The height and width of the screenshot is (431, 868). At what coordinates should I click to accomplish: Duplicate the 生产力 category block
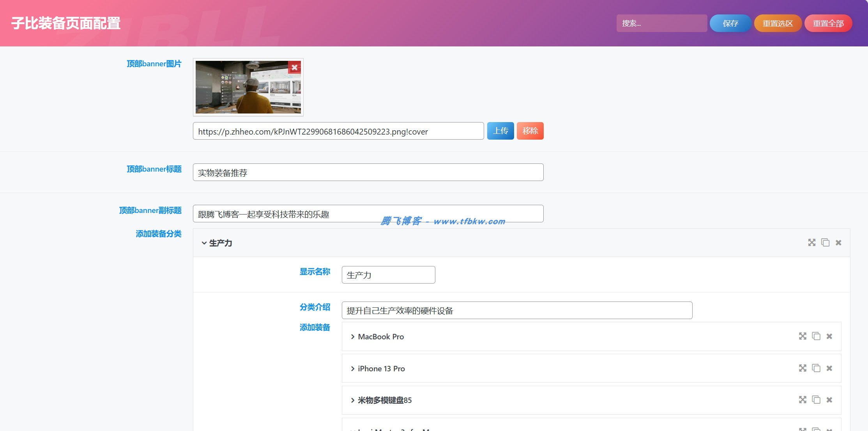point(826,242)
